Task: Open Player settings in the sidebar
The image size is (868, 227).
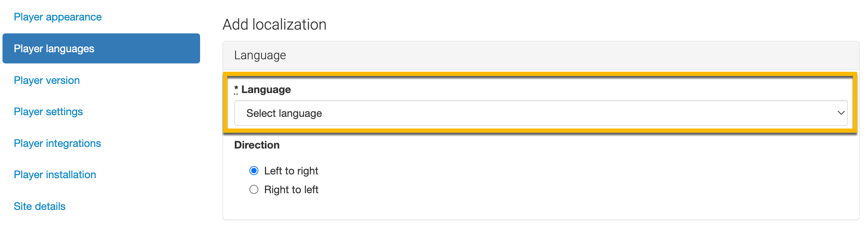Action: coord(48,112)
